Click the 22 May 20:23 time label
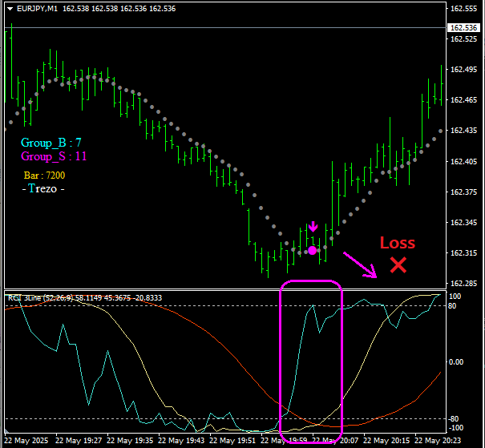The image size is (485, 448). pyautogui.click(x=438, y=440)
